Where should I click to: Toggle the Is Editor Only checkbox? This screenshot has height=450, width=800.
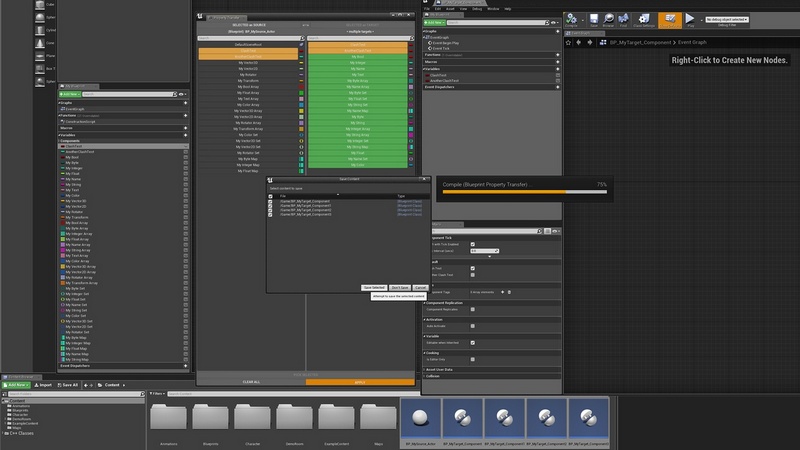coord(473,359)
